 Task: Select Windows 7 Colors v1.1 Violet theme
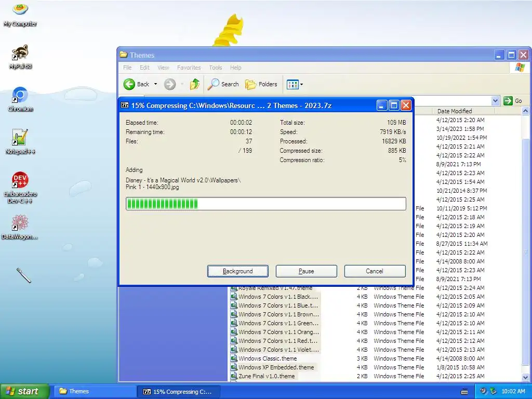[x=278, y=350]
